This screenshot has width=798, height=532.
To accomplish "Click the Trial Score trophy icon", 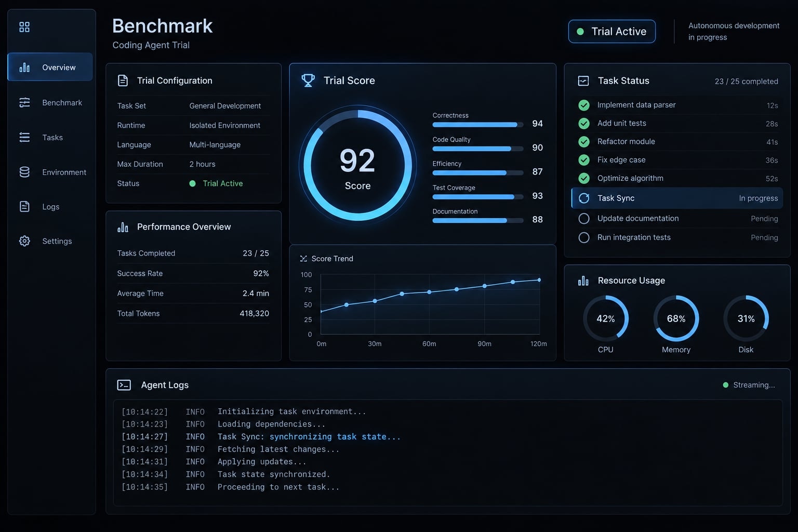I will [x=308, y=80].
